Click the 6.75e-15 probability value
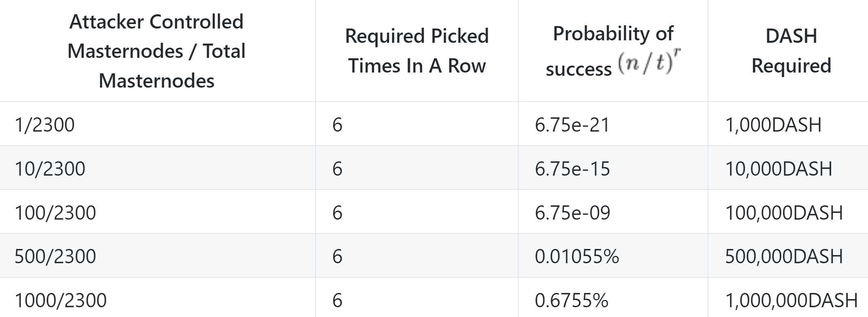Screen dimensions: 868x317 pyautogui.click(x=572, y=169)
